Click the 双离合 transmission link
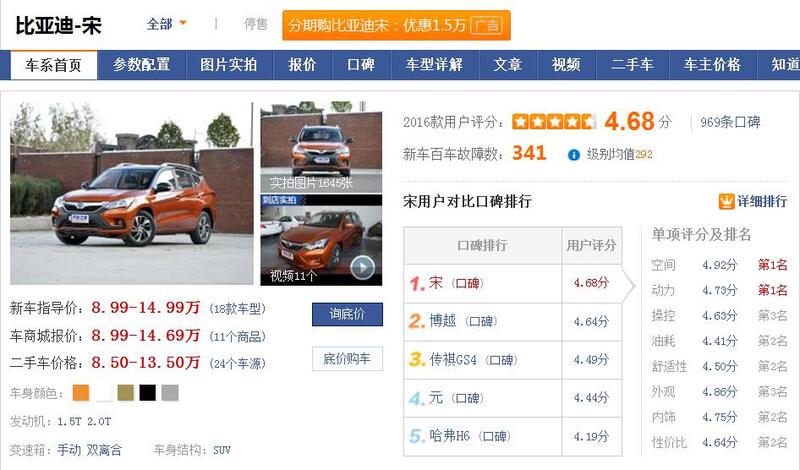This screenshot has width=800, height=470. tap(105, 450)
